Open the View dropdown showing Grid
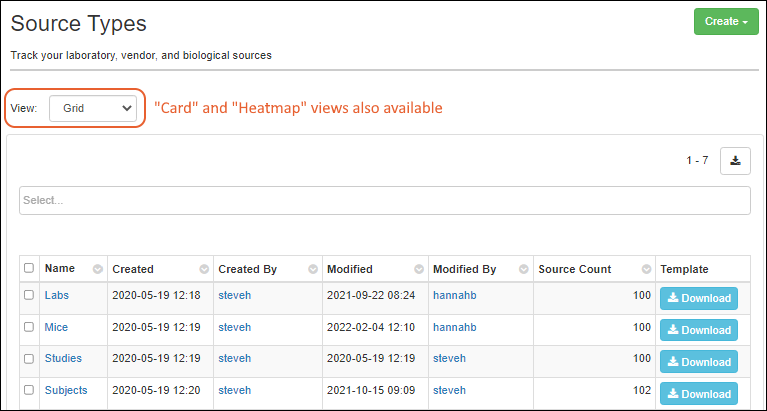The image size is (767, 411). click(x=96, y=107)
